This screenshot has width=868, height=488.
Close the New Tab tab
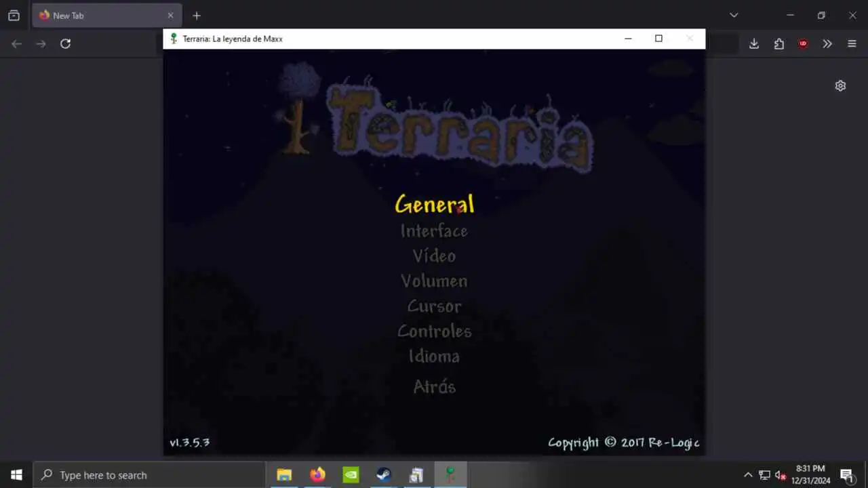coord(170,16)
